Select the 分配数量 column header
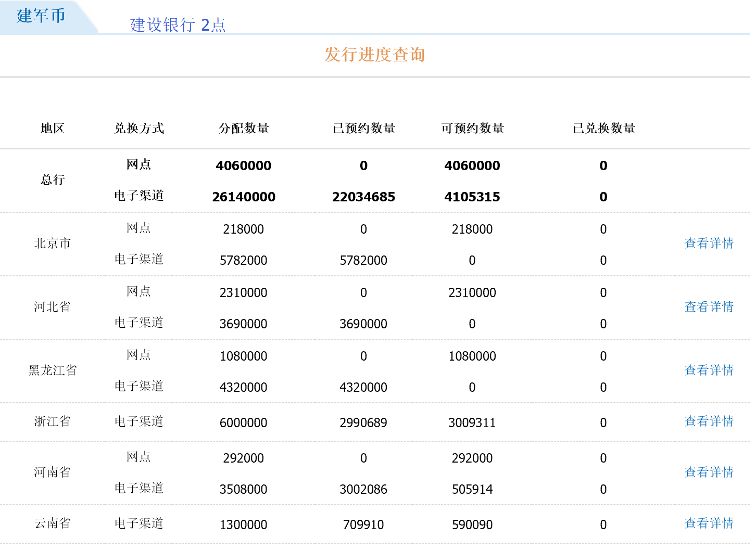Viewport: 756px width, 550px height. pyautogui.click(x=244, y=129)
